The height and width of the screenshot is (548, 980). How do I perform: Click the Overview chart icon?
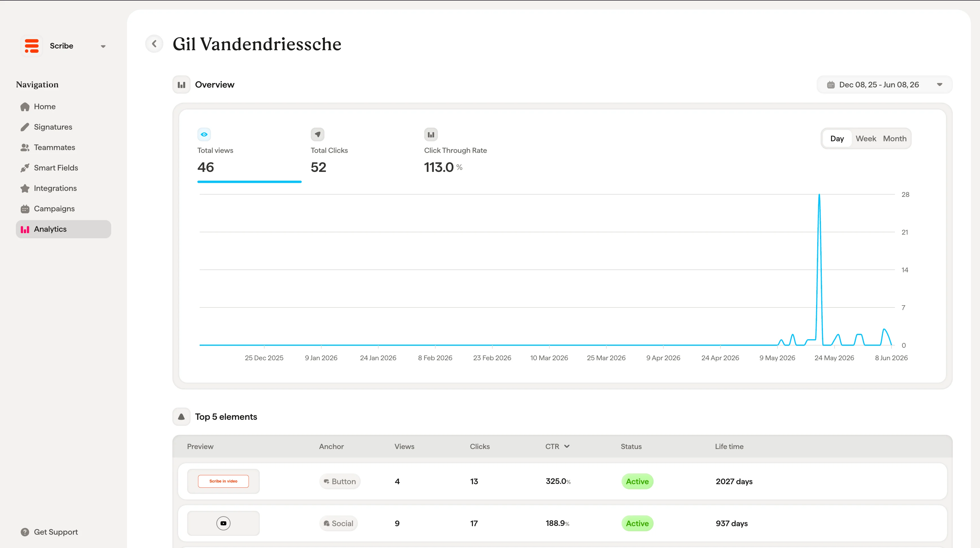pyautogui.click(x=181, y=85)
